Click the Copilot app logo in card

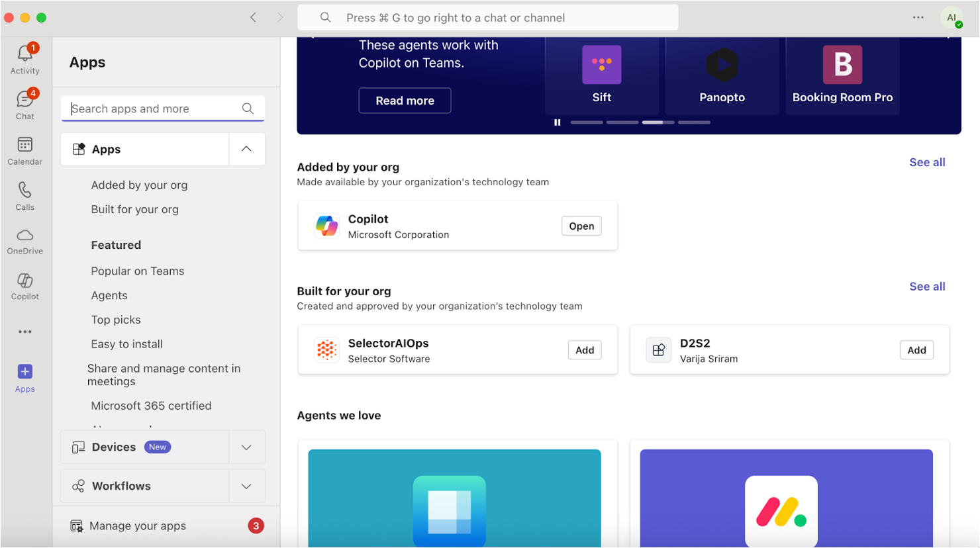click(326, 226)
